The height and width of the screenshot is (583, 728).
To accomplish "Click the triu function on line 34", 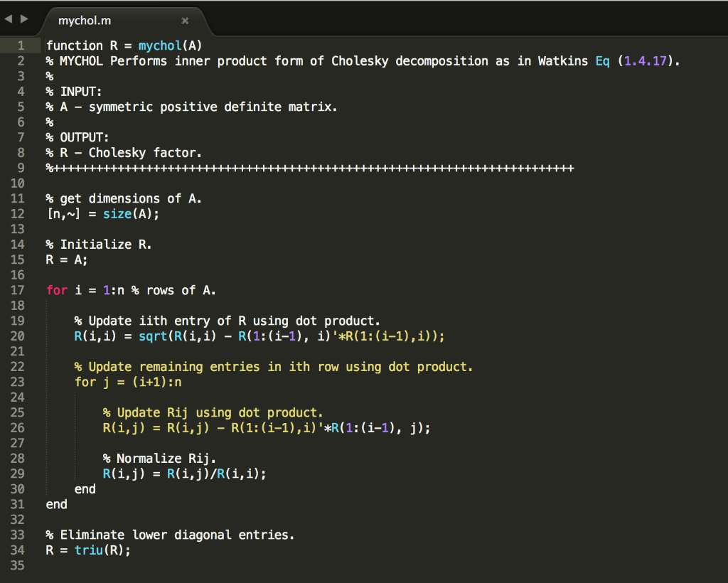I will tap(90, 550).
